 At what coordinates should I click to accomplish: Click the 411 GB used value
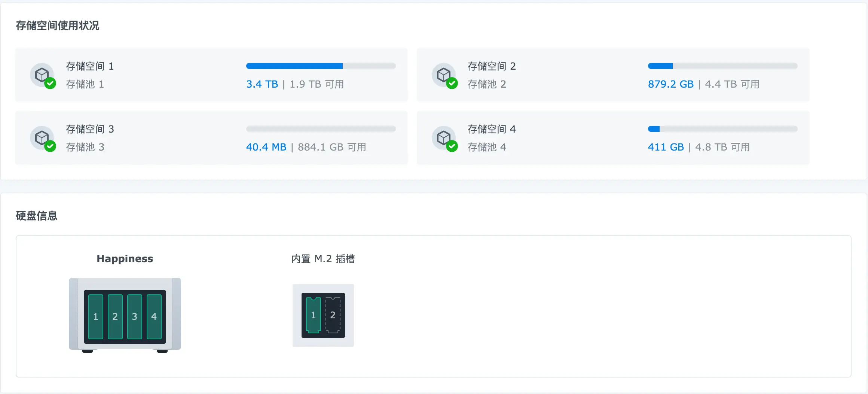666,147
